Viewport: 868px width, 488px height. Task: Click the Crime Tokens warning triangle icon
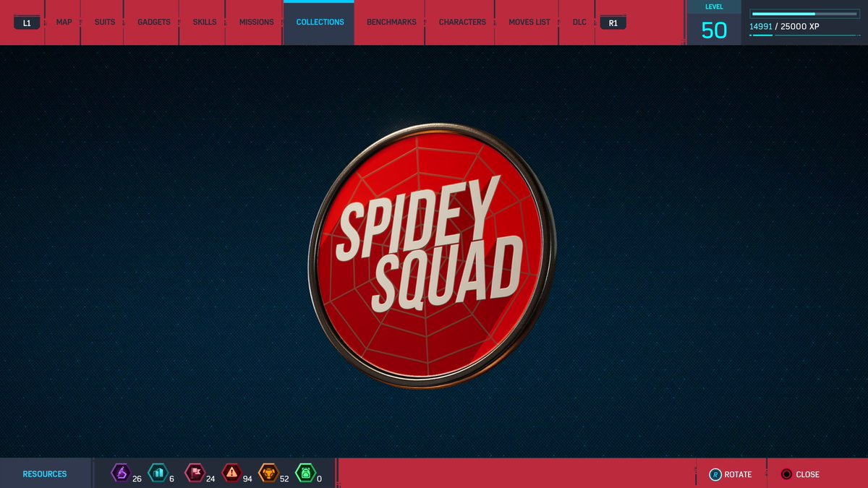[232, 474]
